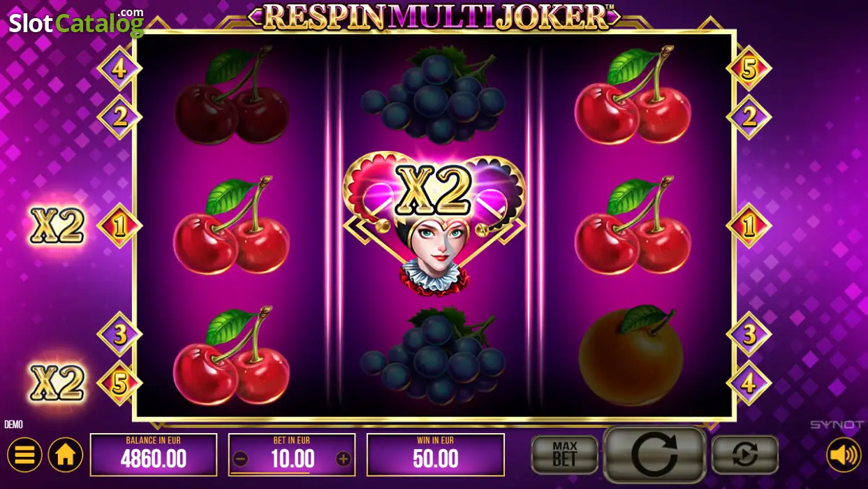This screenshot has width=868, height=489.
Task: Decrease bet with the minus icon
Action: (240, 459)
